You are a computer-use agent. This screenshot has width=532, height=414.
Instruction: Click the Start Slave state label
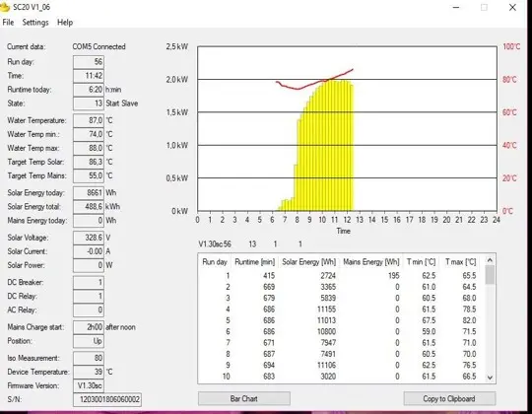(x=122, y=103)
